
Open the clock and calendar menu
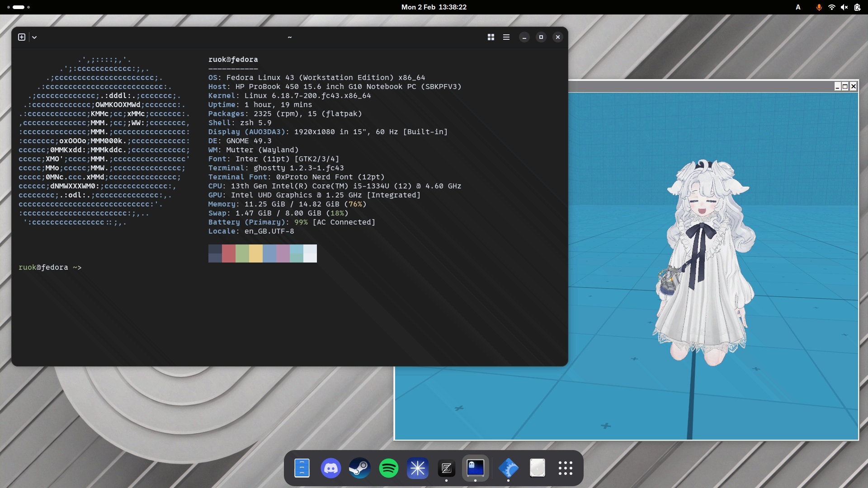pyautogui.click(x=434, y=7)
